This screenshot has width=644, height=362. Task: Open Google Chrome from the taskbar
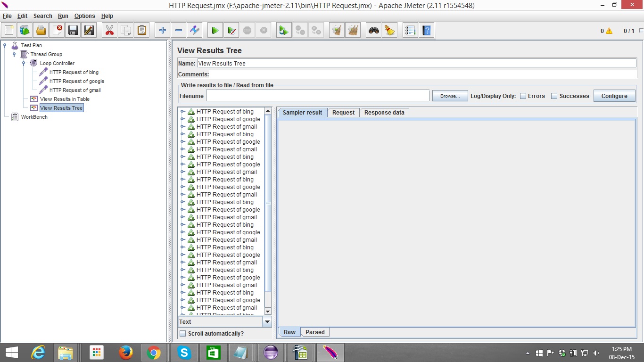point(154,353)
